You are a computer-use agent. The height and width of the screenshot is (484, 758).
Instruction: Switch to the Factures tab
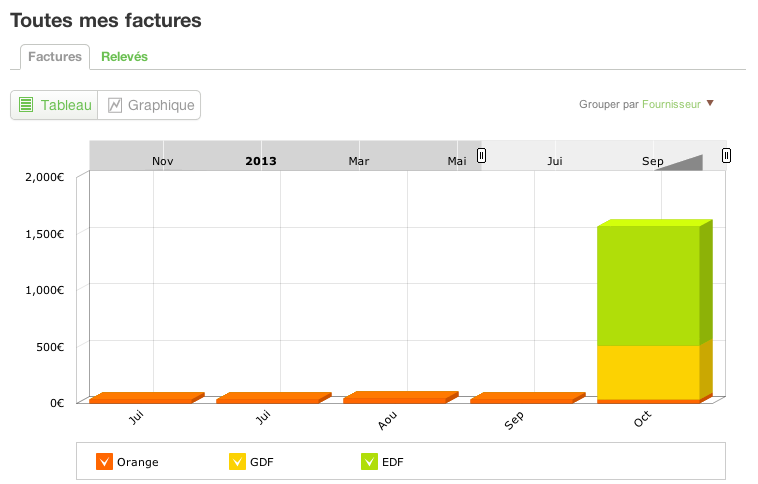55,57
